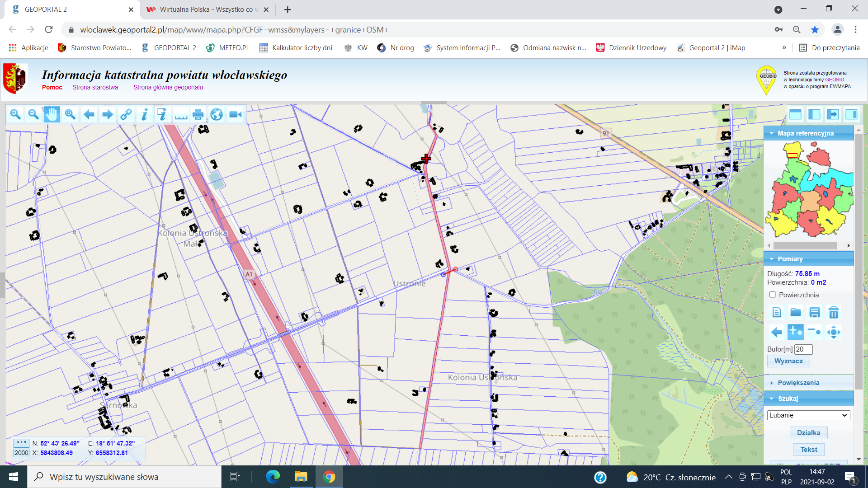Image resolution: width=868 pixels, height=488 pixels.
Task: Select the ruler measurement tool
Action: 181,115
